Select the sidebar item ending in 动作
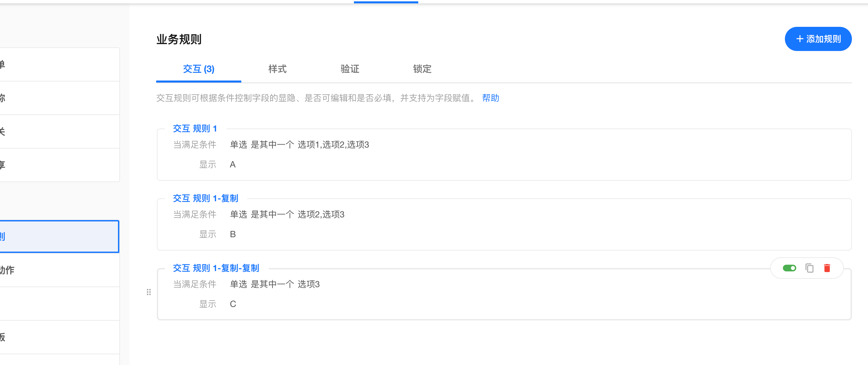868x365 pixels. 59,270
